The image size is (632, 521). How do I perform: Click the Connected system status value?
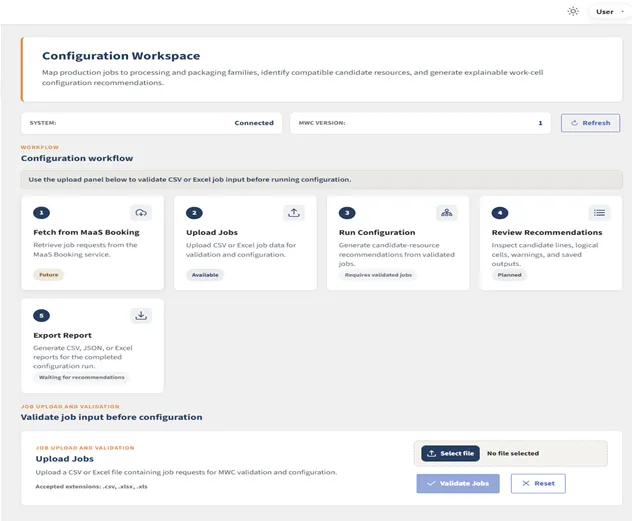pos(254,123)
